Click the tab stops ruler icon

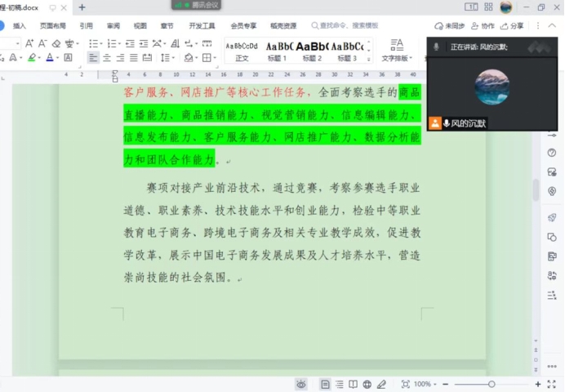point(207,43)
